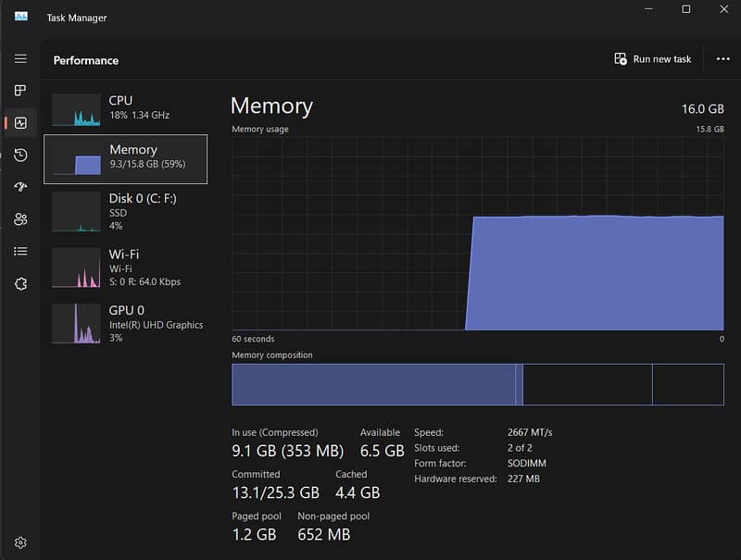Switch to the Users page icon
Screen dimensions: 741x560
click(x=20, y=219)
